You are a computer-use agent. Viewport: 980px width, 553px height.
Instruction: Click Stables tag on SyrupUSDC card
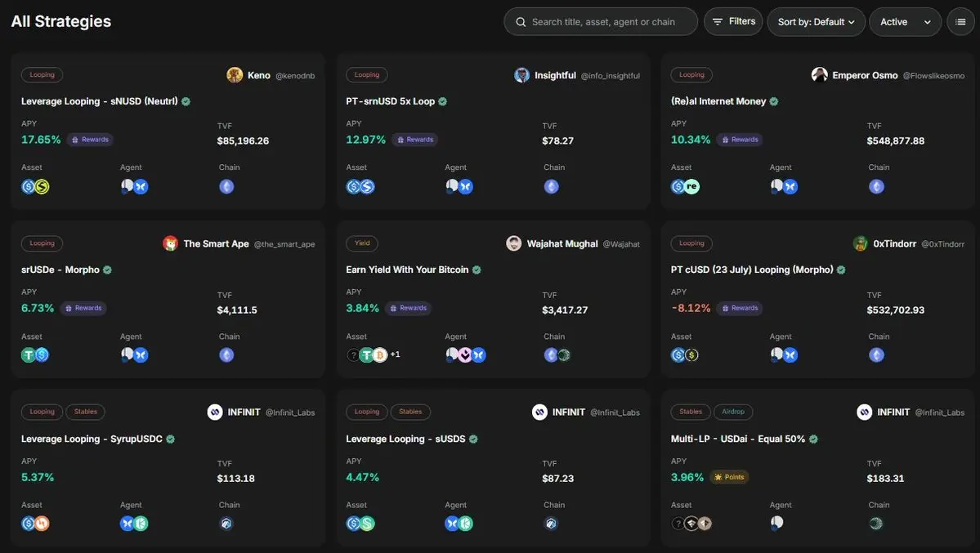click(x=86, y=412)
